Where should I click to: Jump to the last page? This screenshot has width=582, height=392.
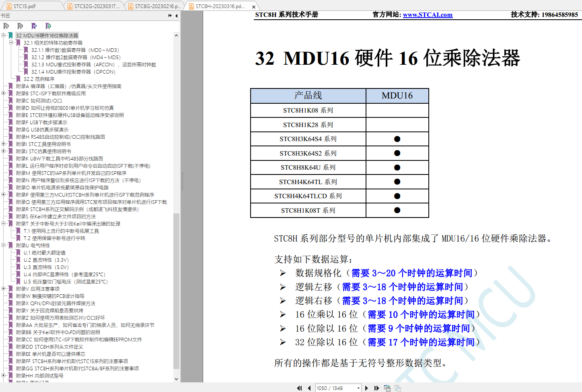[x=376, y=388]
